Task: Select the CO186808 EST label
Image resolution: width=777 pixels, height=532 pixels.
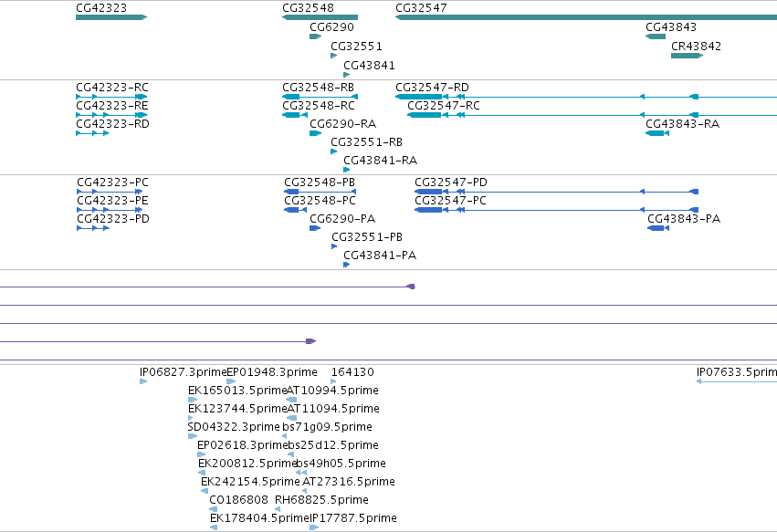Action: (238, 500)
